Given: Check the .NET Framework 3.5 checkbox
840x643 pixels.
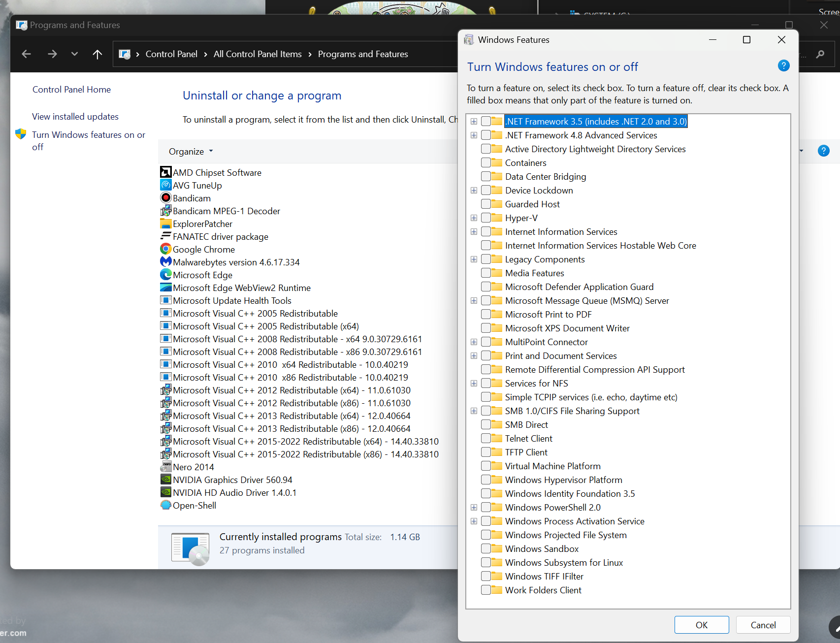Looking at the screenshot, I should [x=485, y=121].
